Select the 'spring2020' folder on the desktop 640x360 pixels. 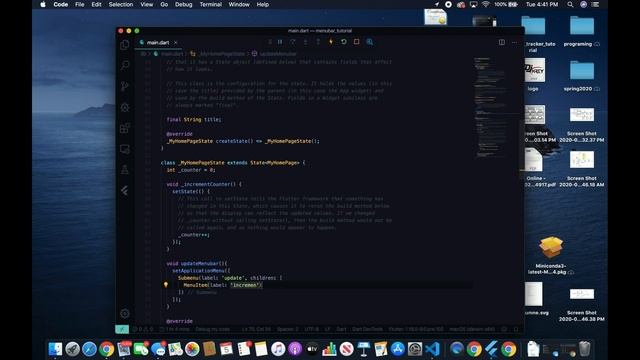click(x=582, y=76)
